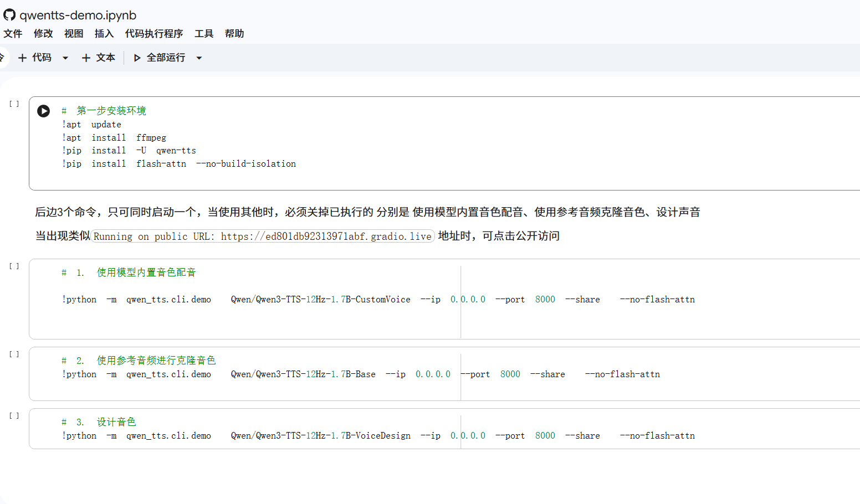860x504 pixels.
Task: Open the 代码执行程序 menu
Action: (x=154, y=34)
